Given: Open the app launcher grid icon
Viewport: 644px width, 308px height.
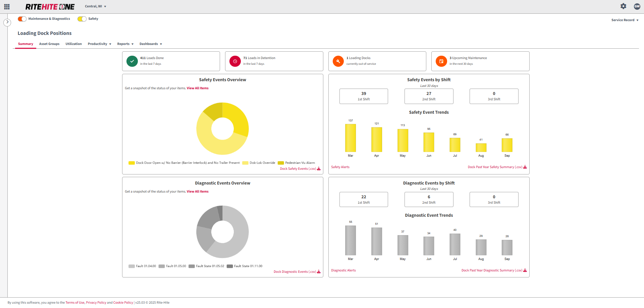Looking at the screenshot, I should (x=7, y=7).
